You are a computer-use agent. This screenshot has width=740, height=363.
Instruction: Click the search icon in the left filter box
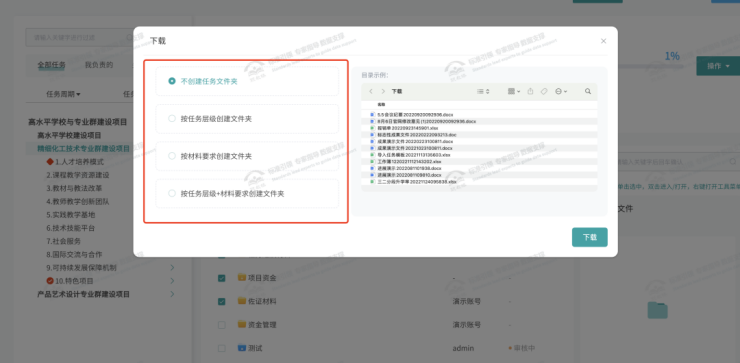coord(129,37)
